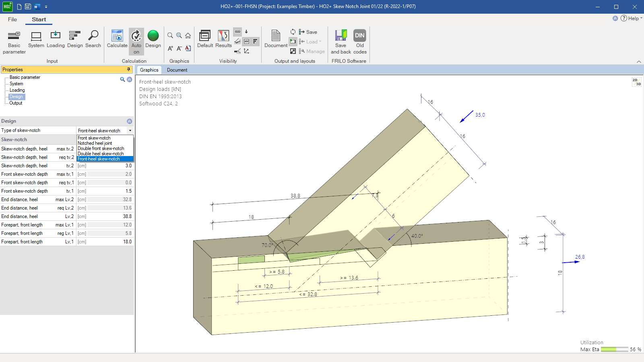Open the File menu
Screen dimensions: 644x362
point(12,19)
